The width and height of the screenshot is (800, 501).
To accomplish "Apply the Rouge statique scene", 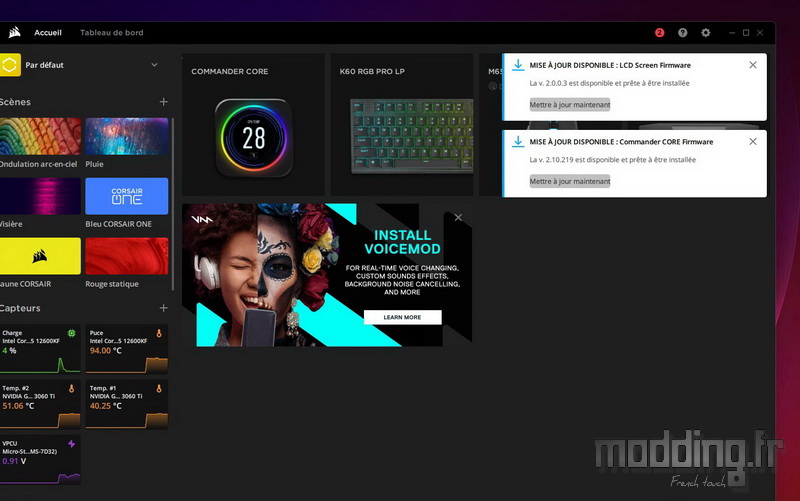I will click(x=127, y=256).
